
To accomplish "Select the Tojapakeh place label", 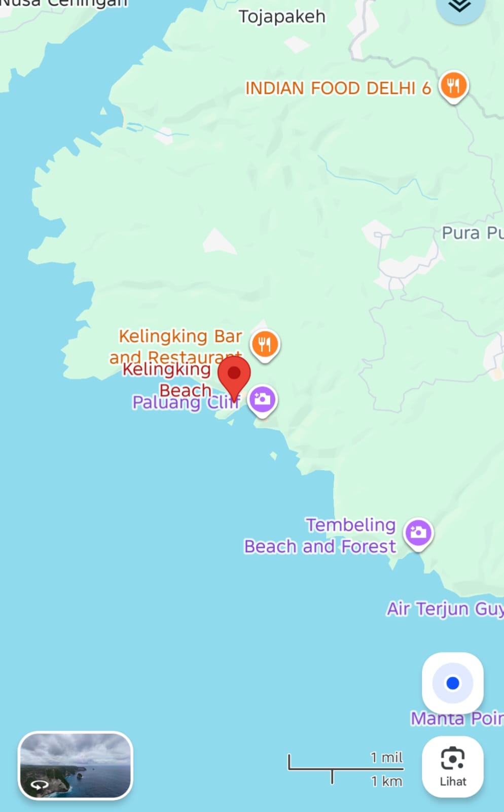I will pos(282,17).
